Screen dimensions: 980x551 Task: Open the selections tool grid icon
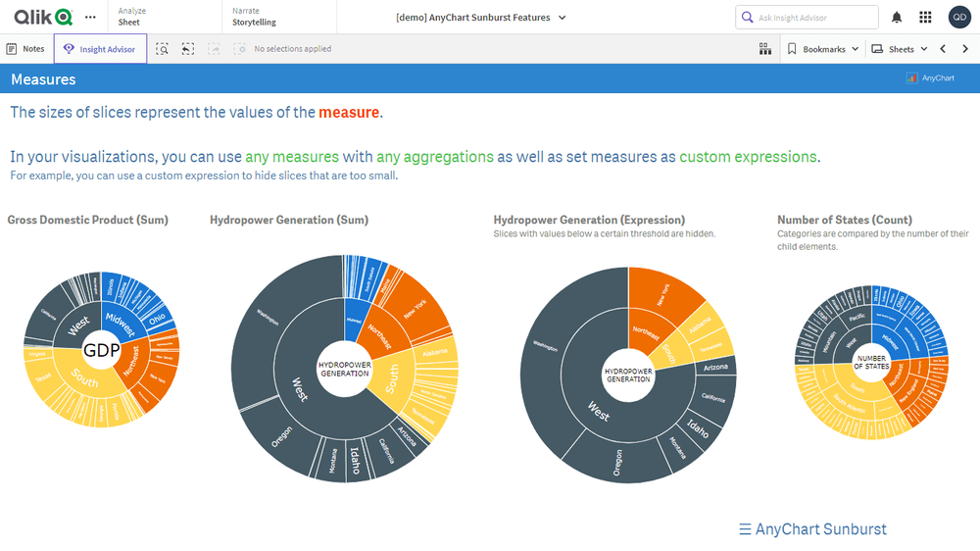coord(765,49)
